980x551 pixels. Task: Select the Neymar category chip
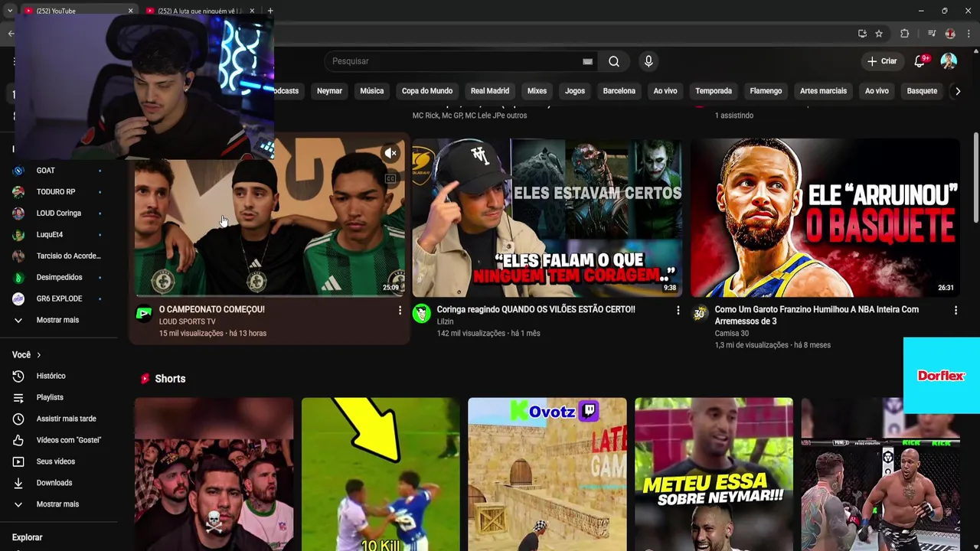(x=329, y=91)
